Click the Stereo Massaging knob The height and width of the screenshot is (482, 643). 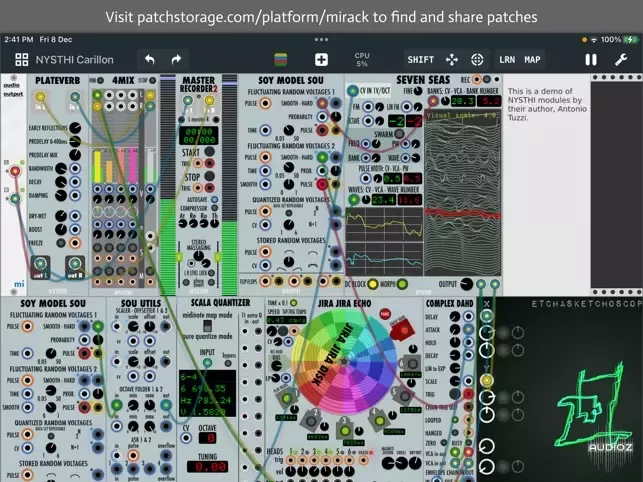(x=198, y=256)
